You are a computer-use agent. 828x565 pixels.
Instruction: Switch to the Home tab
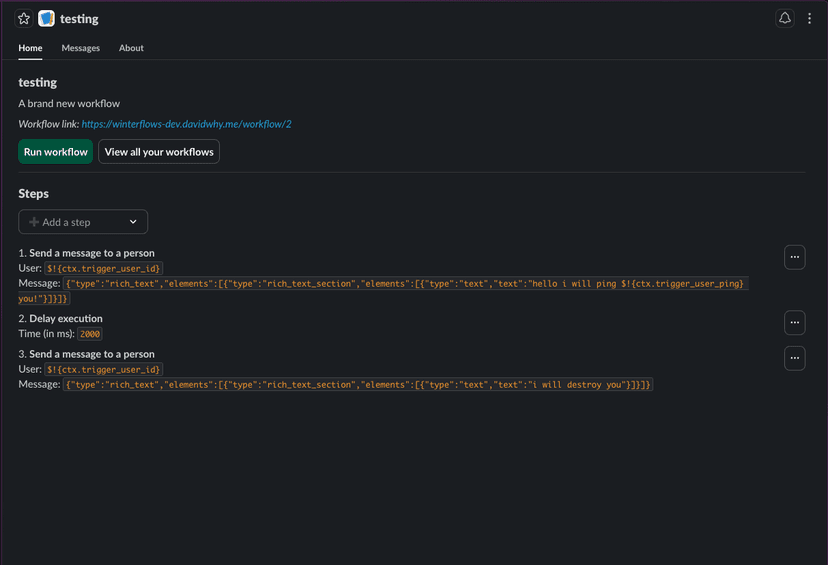point(30,48)
